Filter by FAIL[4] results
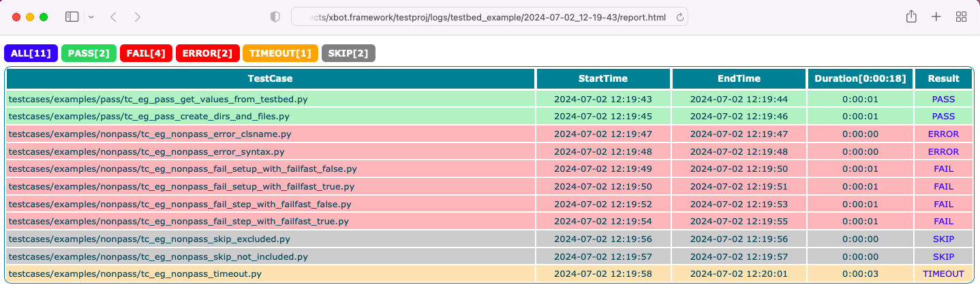 pyautogui.click(x=146, y=53)
